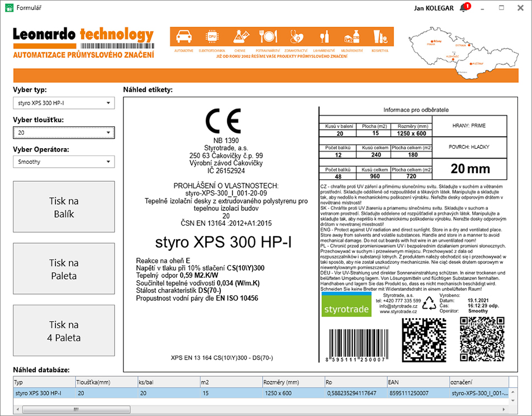The width and height of the screenshot is (532, 416).
Task: Click the IČ 26152924 text
Action: point(226,171)
